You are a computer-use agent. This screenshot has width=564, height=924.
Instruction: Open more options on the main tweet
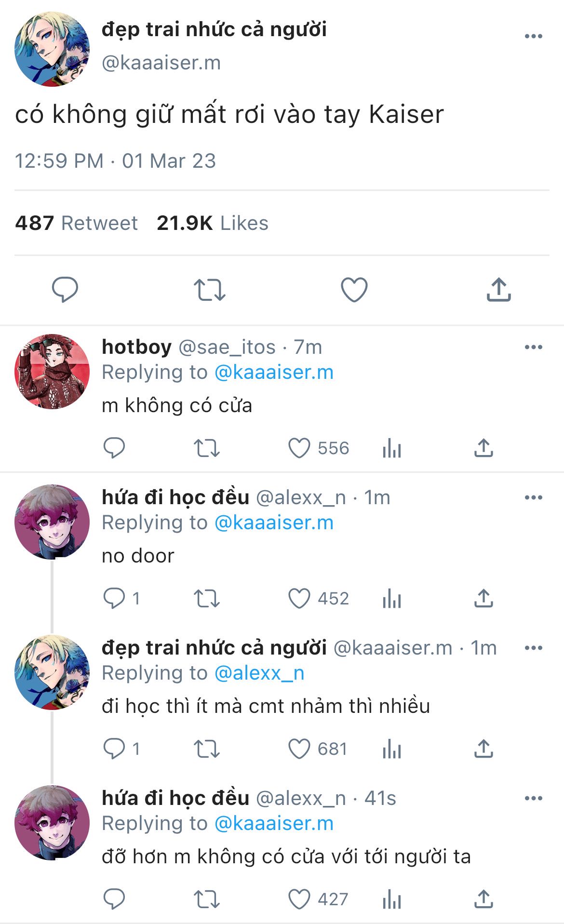click(533, 37)
